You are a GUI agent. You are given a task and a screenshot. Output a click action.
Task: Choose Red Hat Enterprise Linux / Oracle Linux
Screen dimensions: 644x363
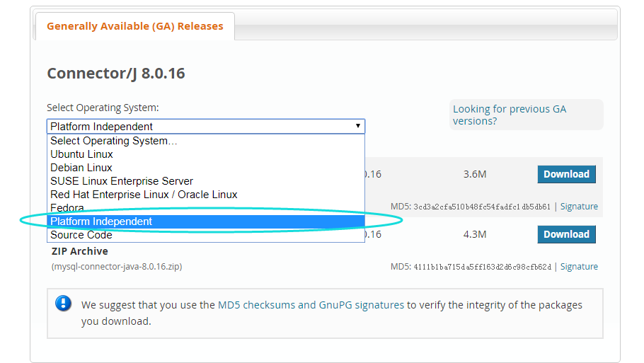pyautogui.click(x=206, y=195)
